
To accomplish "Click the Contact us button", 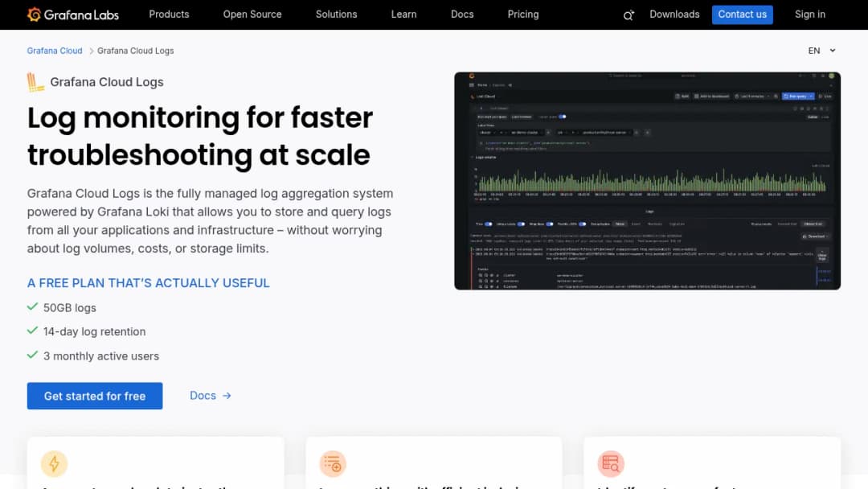I will [743, 14].
